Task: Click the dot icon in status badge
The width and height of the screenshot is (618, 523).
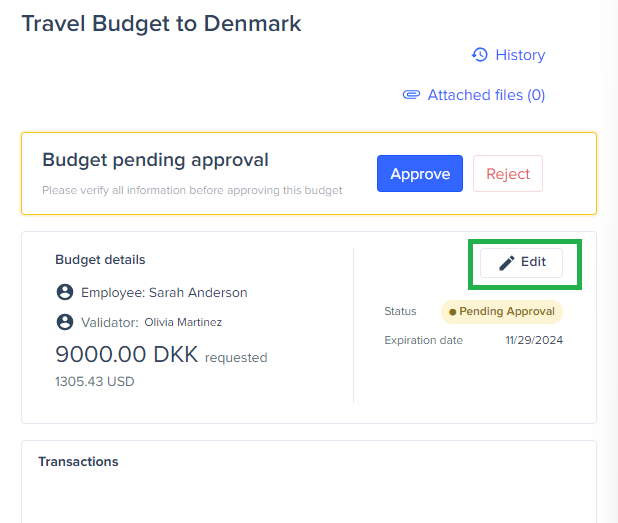Action: coord(453,312)
